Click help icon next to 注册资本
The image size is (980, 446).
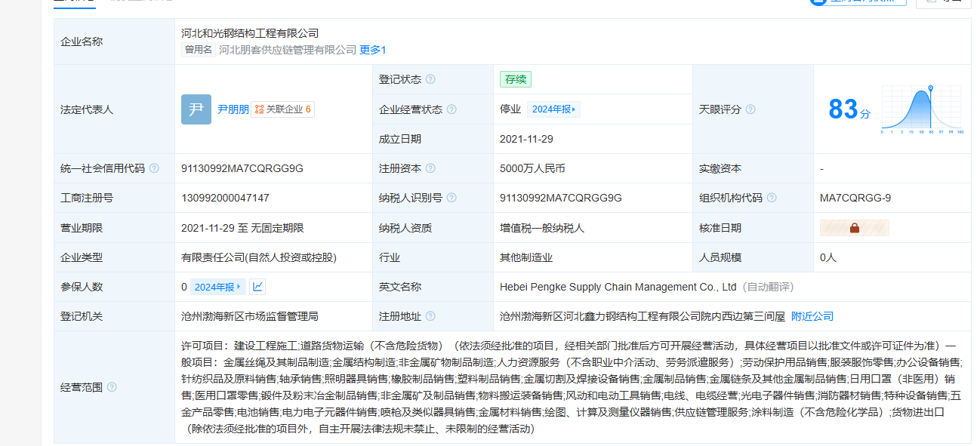click(x=430, y=168)
